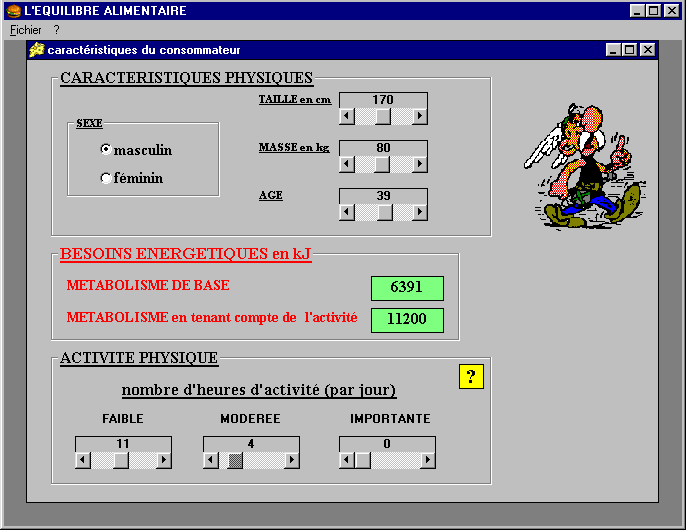The height and width of the screenshot is (530, 686).
Task: Click the IMPORTANTE scrollbar thumb
Action: coord(363,460)
